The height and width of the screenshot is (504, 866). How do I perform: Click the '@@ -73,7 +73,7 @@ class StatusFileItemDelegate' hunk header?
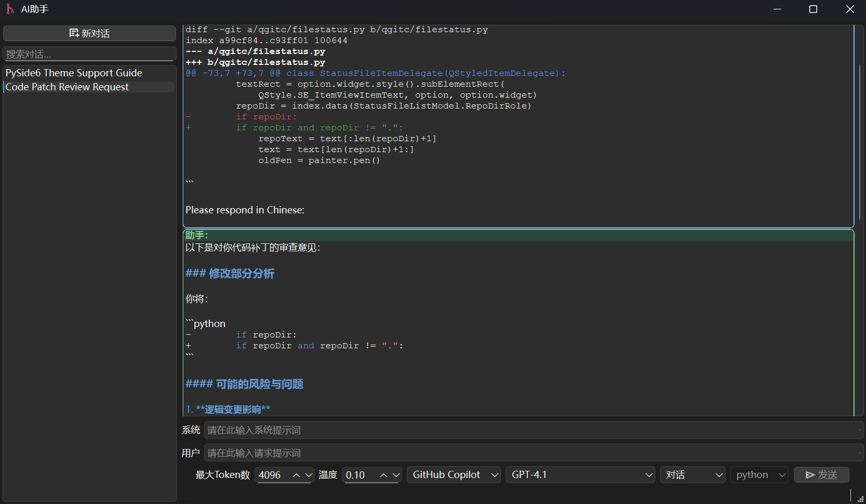[376, 73]
